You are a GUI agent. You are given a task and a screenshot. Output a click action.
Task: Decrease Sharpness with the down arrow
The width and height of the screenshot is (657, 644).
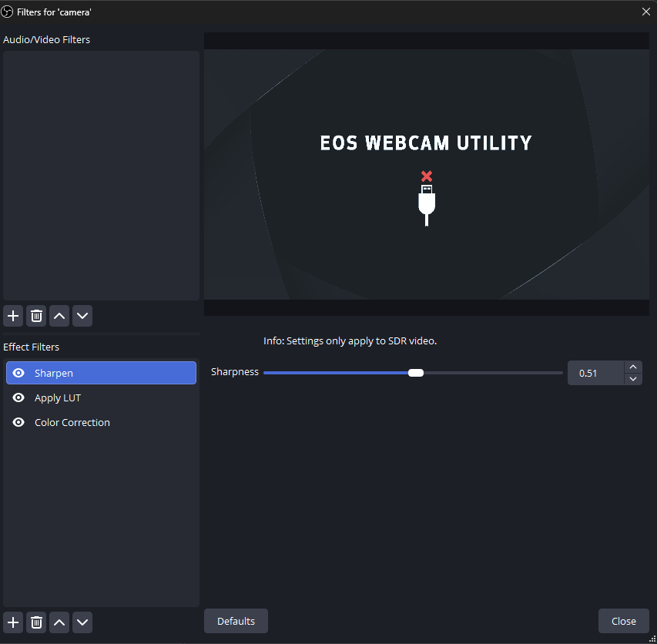pos(633,379)
